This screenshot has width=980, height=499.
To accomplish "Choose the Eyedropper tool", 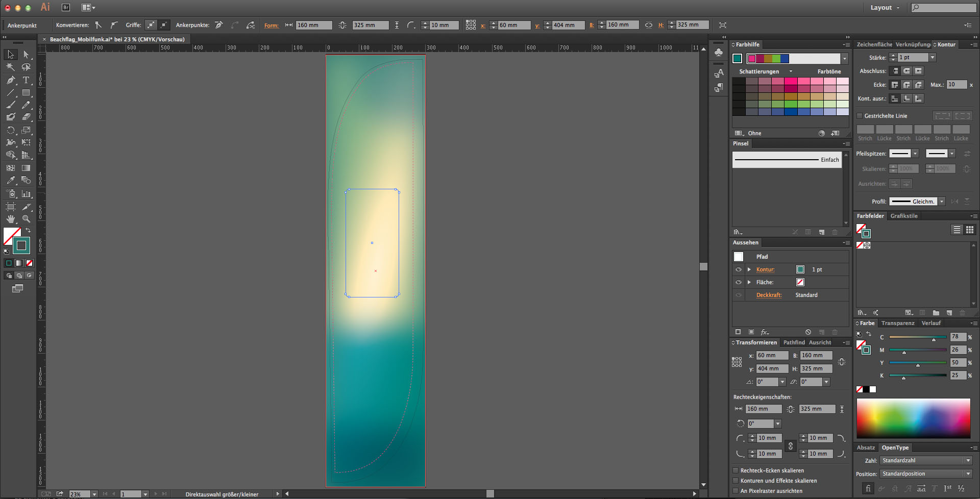I will click(11, 180).
